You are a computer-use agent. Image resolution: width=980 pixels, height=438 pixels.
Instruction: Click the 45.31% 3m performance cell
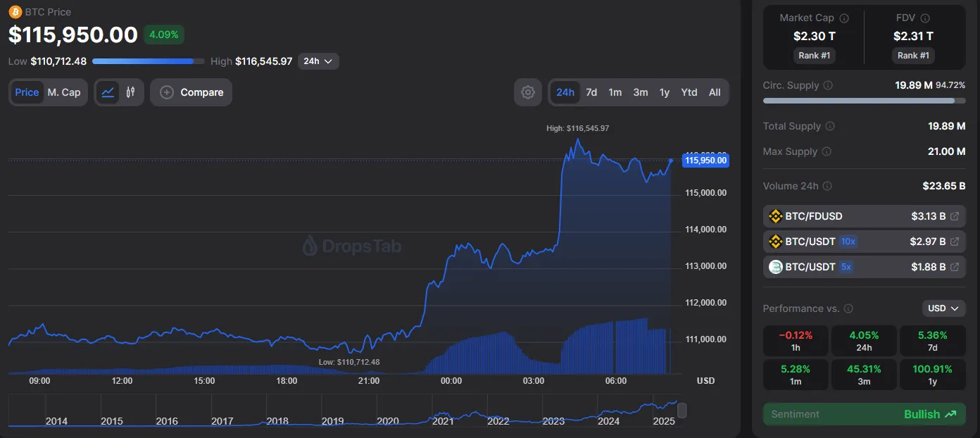click(x=864, y=374)
